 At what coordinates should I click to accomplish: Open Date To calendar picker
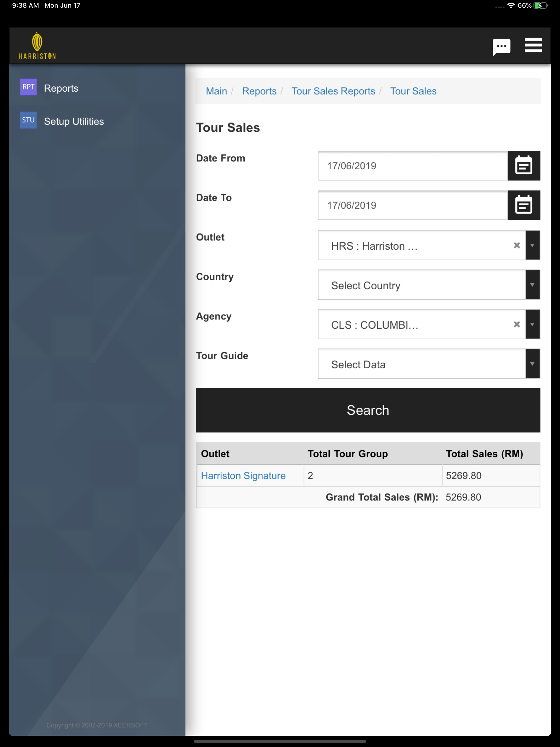pos(524,205)
